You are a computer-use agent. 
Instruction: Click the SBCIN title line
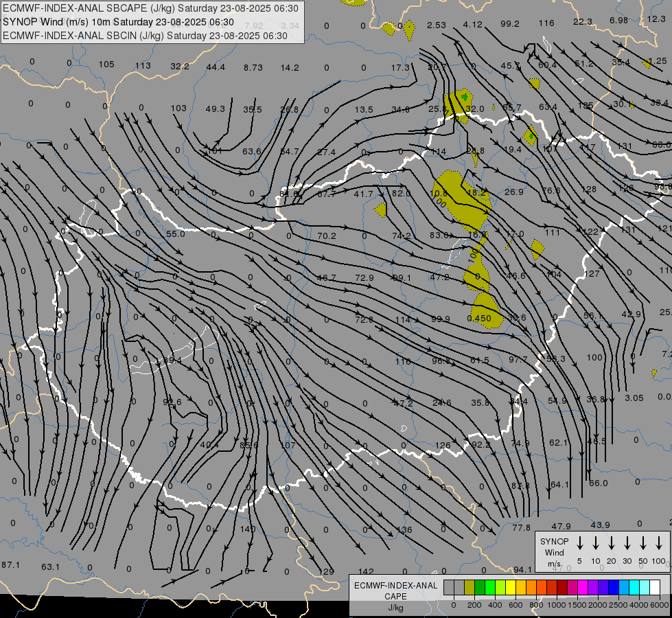[x=145, y=36]
